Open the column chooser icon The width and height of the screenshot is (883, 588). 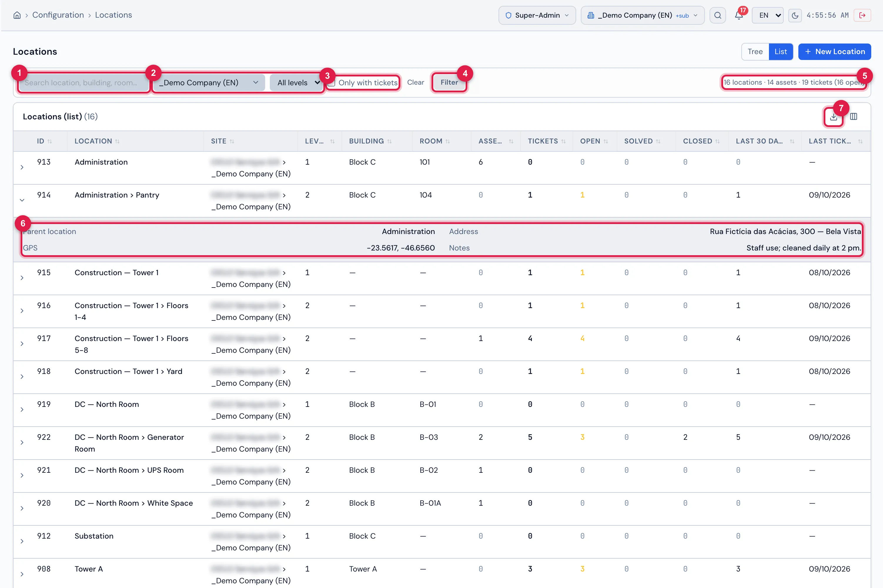[853, 117]
